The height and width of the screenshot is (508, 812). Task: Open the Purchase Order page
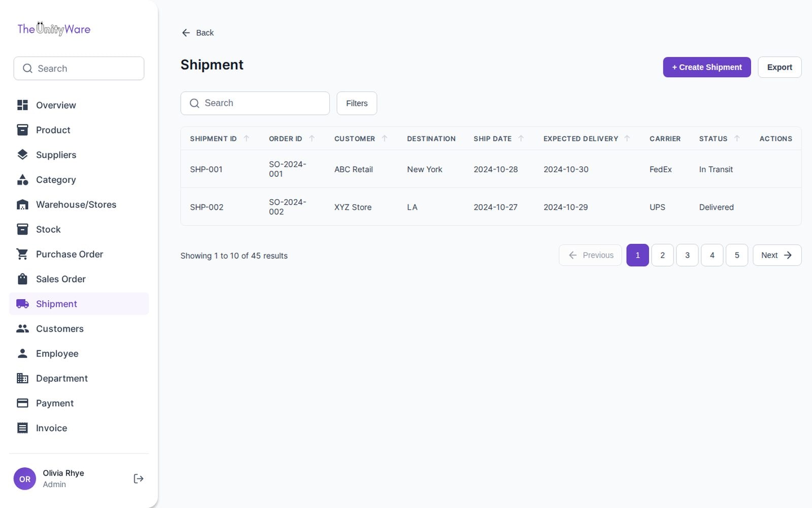point(79,255)
